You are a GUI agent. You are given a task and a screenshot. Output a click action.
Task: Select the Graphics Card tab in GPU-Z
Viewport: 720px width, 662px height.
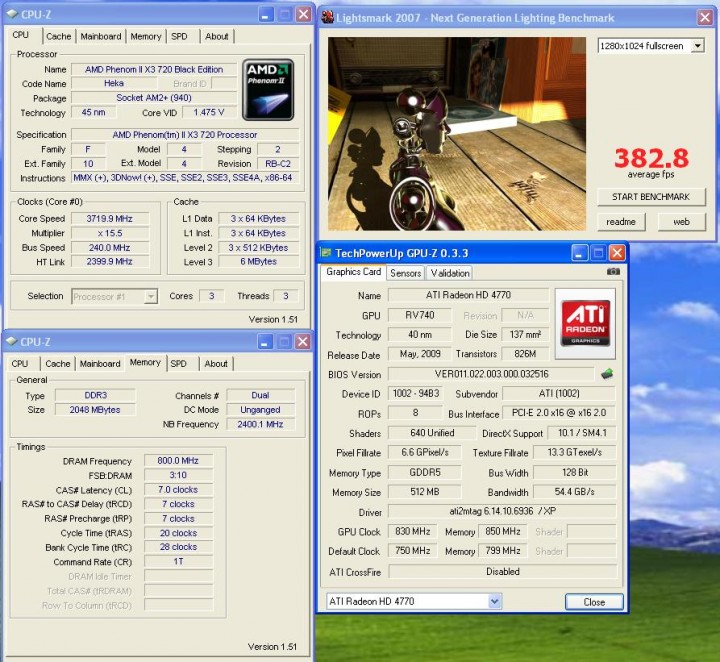pyautogui.click(x=354, y=272)
